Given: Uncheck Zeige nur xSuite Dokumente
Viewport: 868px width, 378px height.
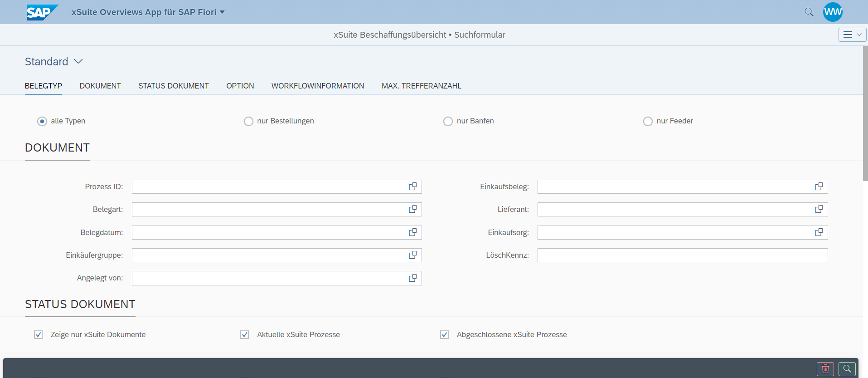Looking at the screenshot, I should point(39,335).
